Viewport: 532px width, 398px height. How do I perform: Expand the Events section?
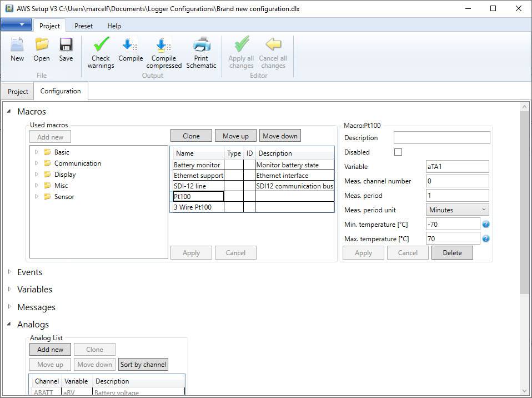click(9, 272)
